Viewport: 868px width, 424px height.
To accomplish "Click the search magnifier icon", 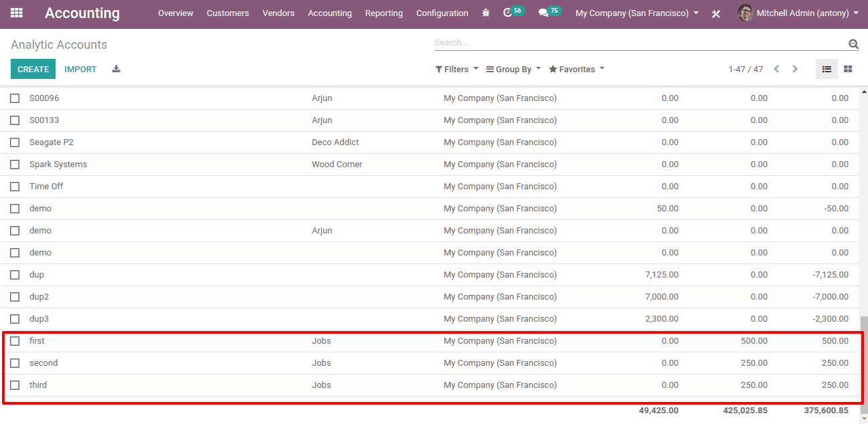I will pos(853,44).
